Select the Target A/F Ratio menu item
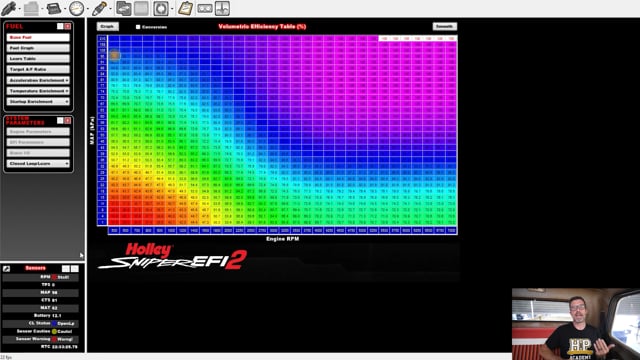640x360 pixels. click(38, 69)
